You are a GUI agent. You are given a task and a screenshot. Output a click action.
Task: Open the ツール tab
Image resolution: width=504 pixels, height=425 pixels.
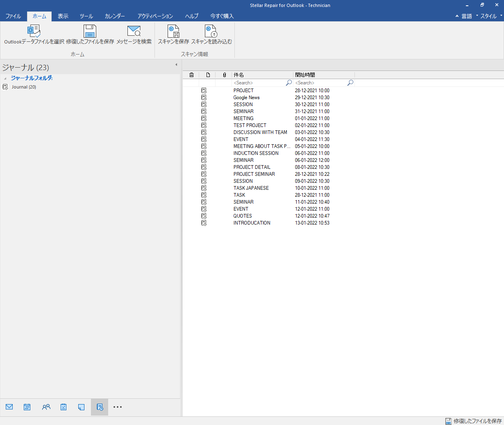(x=86, y=16)
